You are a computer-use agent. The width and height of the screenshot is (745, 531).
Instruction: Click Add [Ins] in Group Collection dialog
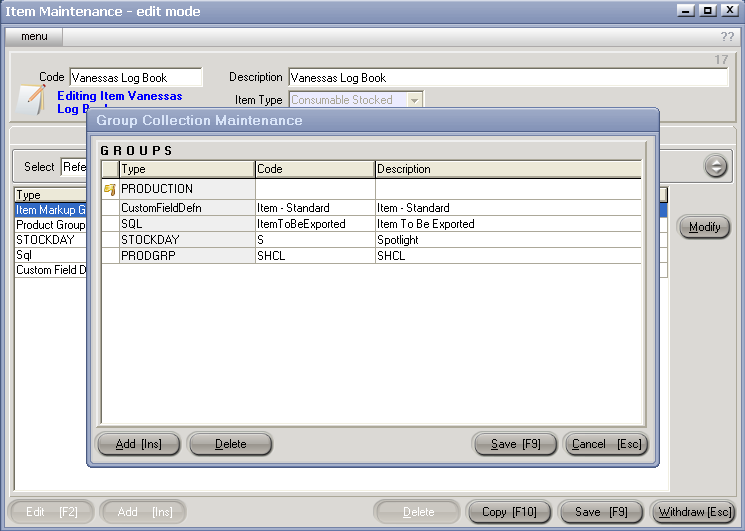click(x=139, y=444)
